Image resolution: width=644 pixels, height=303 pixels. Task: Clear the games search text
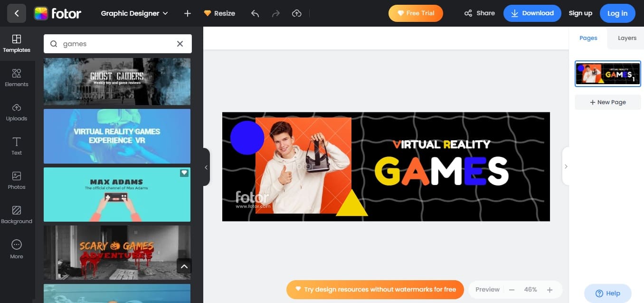pos(180,44)
